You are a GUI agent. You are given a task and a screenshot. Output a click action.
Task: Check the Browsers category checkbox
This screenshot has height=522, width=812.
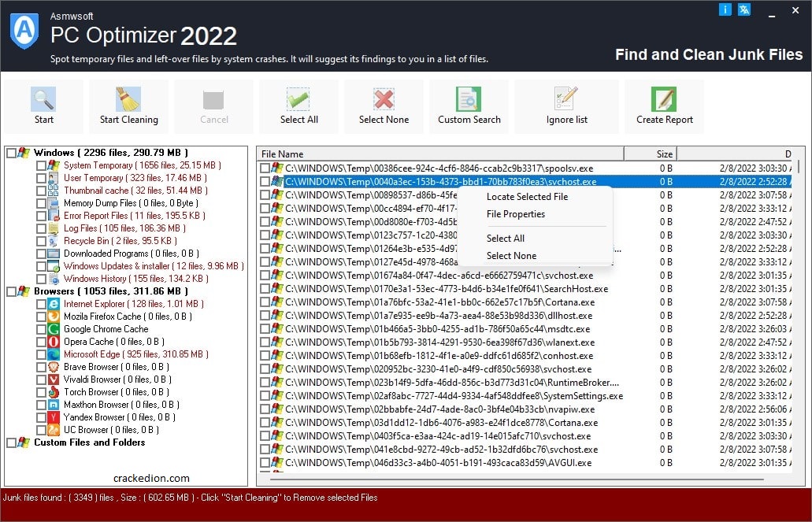(11, 291)
